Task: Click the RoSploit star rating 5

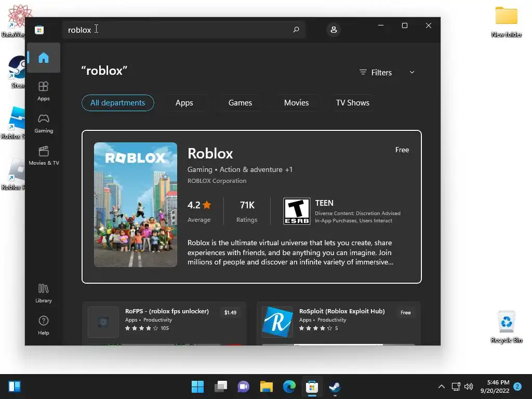Action: [318, 328]
